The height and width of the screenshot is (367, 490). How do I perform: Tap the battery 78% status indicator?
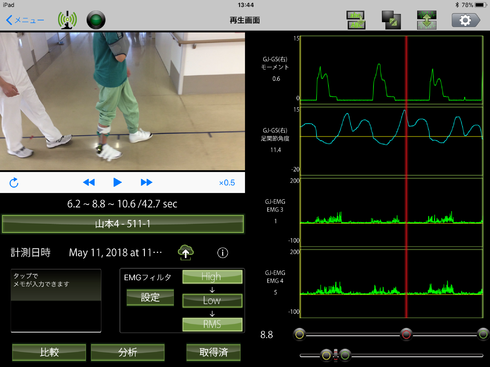point(471,5)
